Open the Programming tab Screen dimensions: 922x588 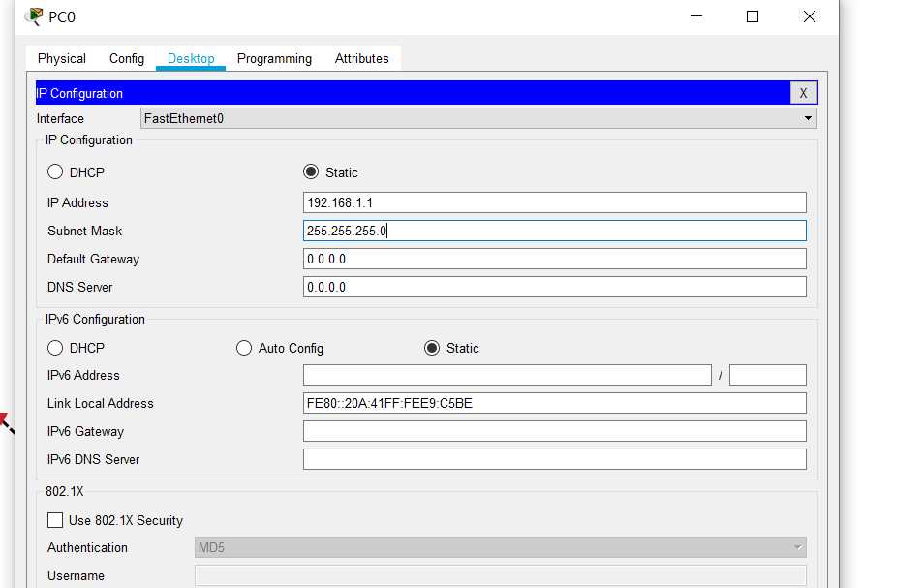(x=275, y=58)
